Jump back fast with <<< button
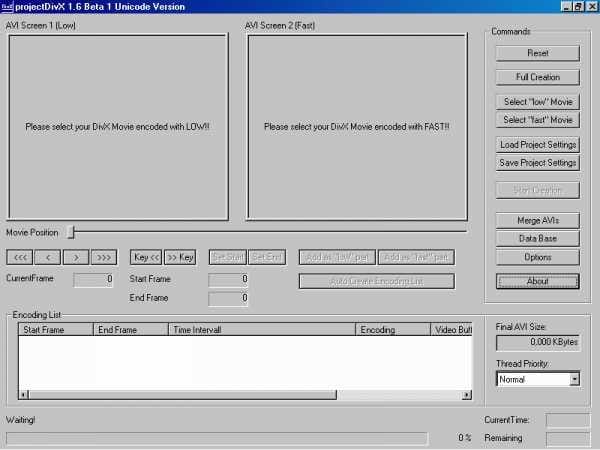Viewport: 600px width, 450px height. [x=20, y=257]
